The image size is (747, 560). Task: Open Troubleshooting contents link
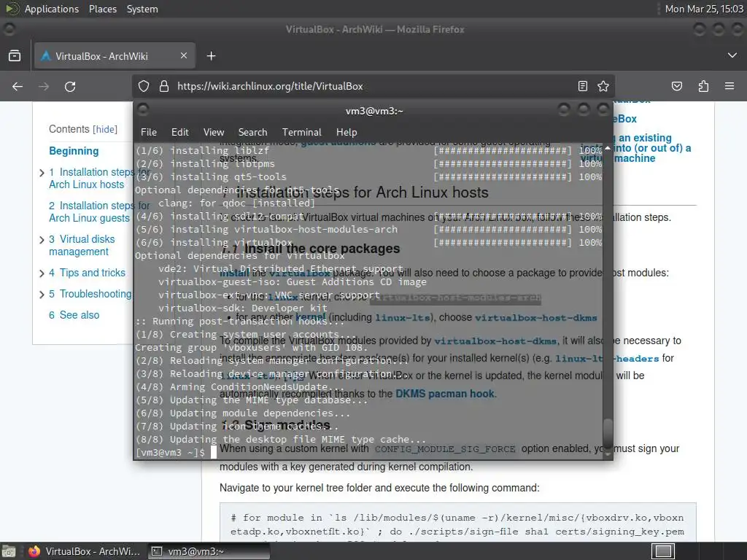point(90,294)
